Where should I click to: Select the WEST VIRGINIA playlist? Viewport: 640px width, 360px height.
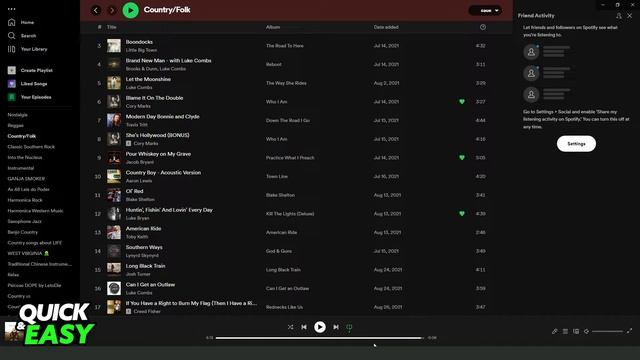coord(28,253)
